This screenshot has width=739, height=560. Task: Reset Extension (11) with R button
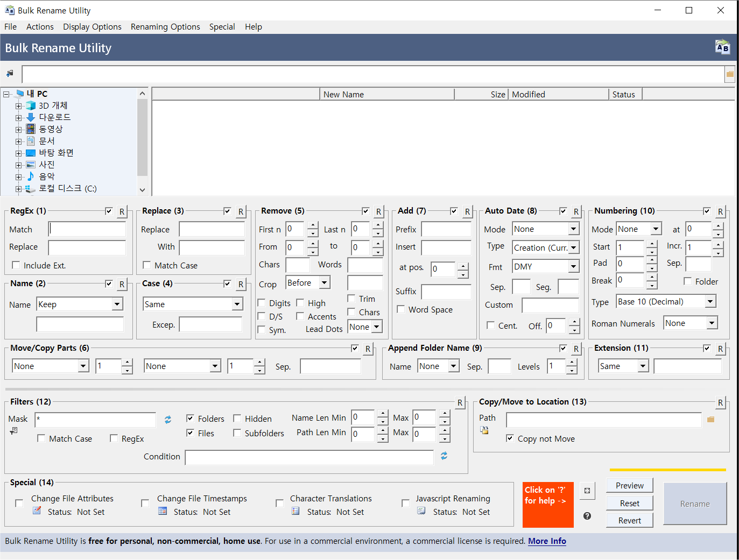pyautogui.click(x=720, y=349)
